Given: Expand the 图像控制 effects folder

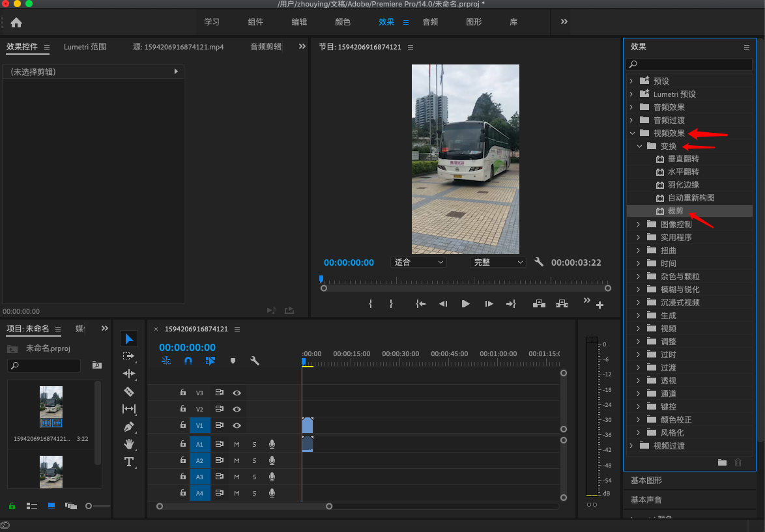Looking at the screenshot, I should point(638,224).
